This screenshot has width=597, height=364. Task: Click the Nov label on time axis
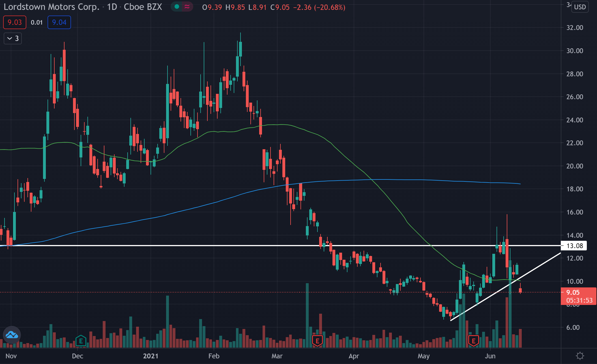tap(11, 356)
